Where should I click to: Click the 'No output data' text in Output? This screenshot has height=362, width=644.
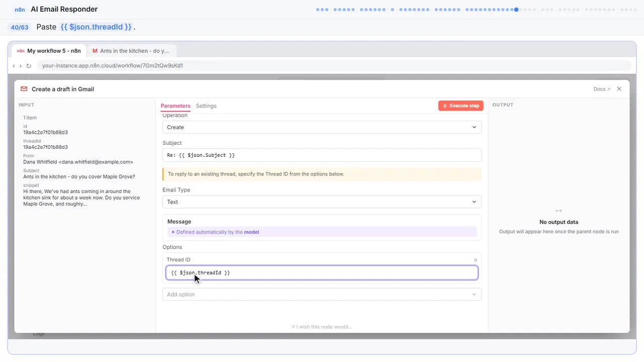coord(558,222)
